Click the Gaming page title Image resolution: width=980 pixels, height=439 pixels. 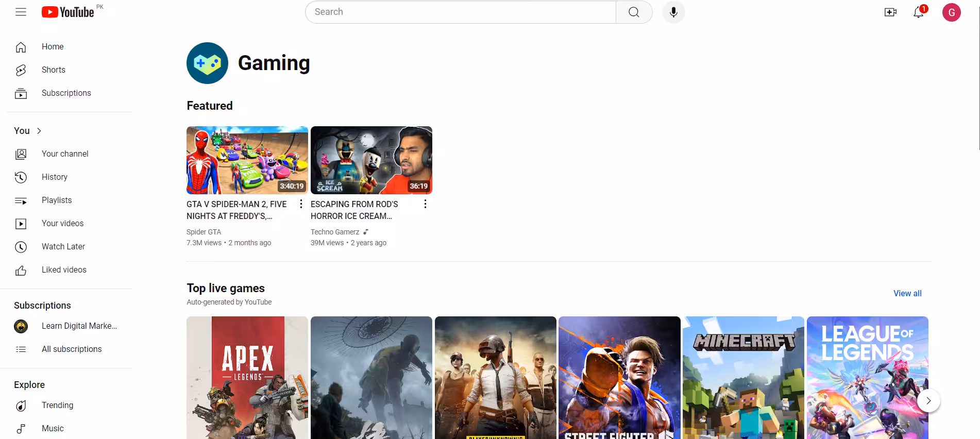pyautogui.click(x=274, y=63)
